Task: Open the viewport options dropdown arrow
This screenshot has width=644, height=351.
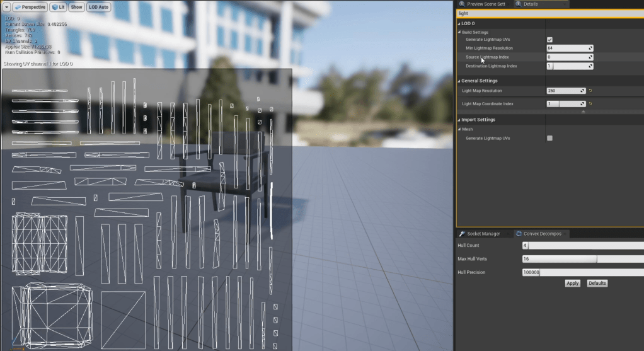Action: click(6, 7)
